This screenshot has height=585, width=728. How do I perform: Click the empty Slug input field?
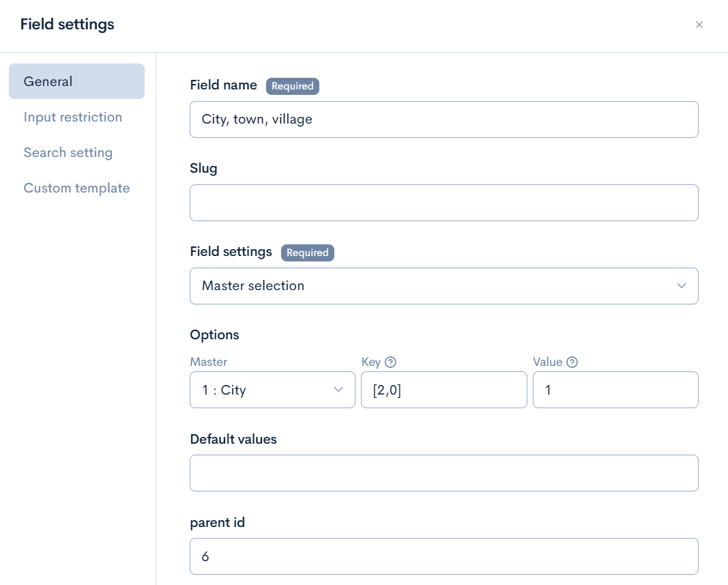[x=443, y=202]
